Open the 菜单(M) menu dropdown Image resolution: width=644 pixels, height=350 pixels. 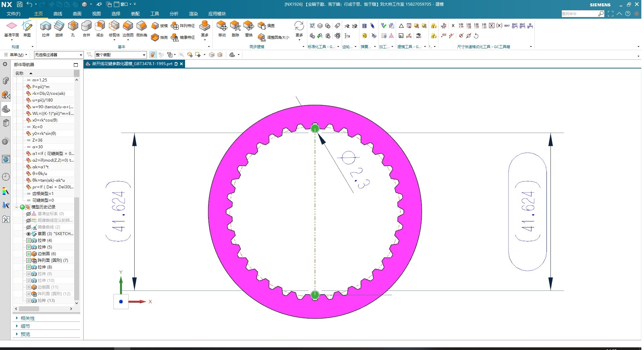click(x=16, y=55)
